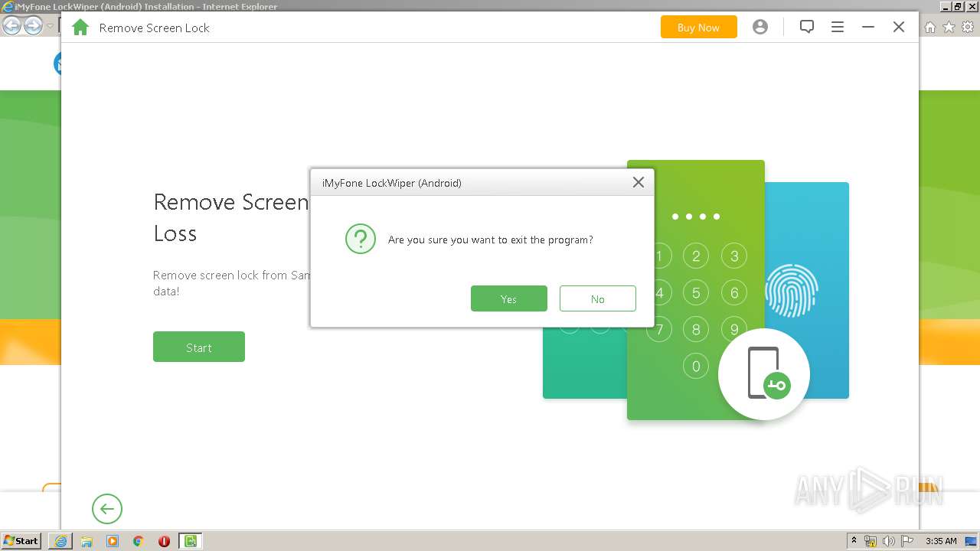Click the exit confirmation question text

[491, 240]
